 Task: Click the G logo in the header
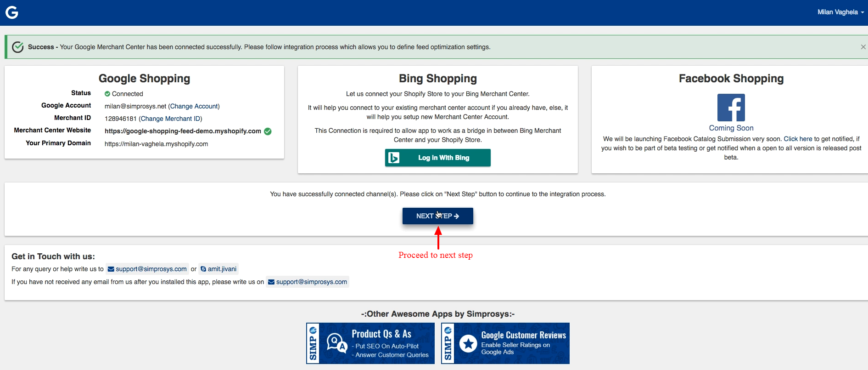[x=11, y=12]
